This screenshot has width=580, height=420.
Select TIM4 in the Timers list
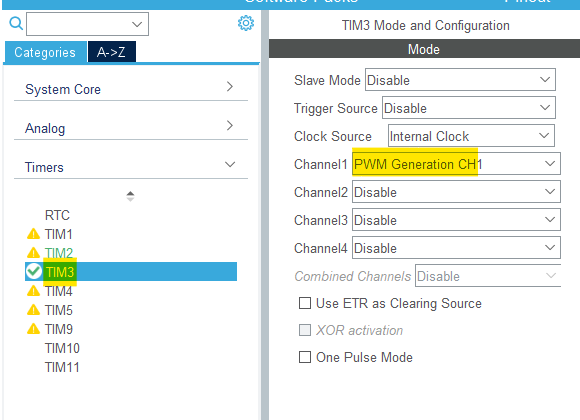pos(58,291)
